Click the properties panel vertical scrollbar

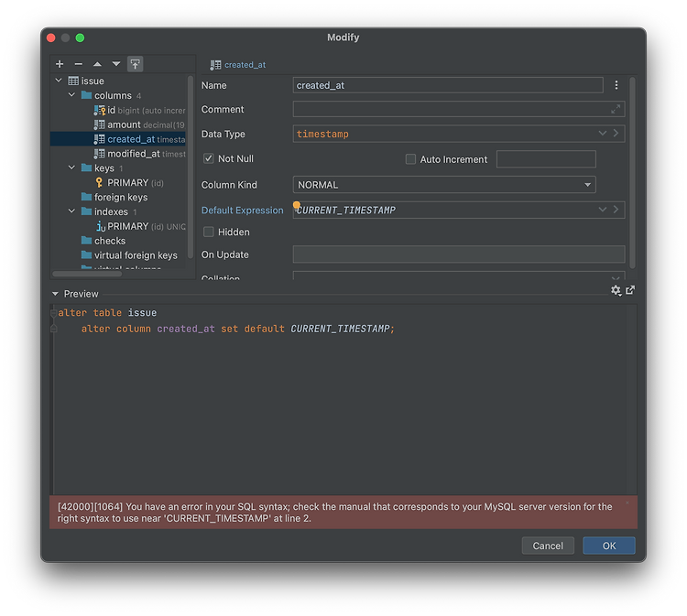coord(632,172)
